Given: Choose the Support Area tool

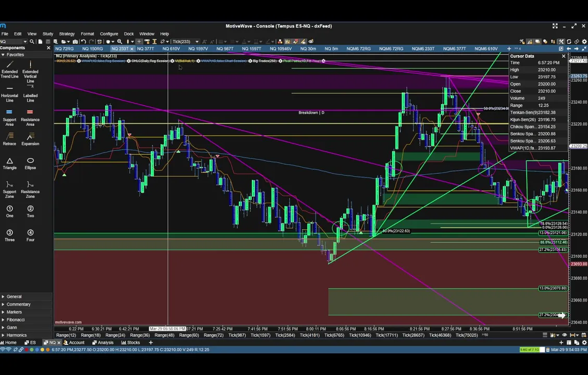Looking at the screenshot, I should pyautogui.click(x=10, y=118).
